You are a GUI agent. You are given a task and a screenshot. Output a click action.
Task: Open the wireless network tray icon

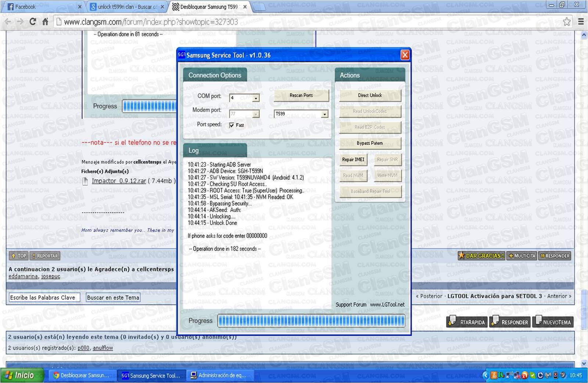[509, 375]
